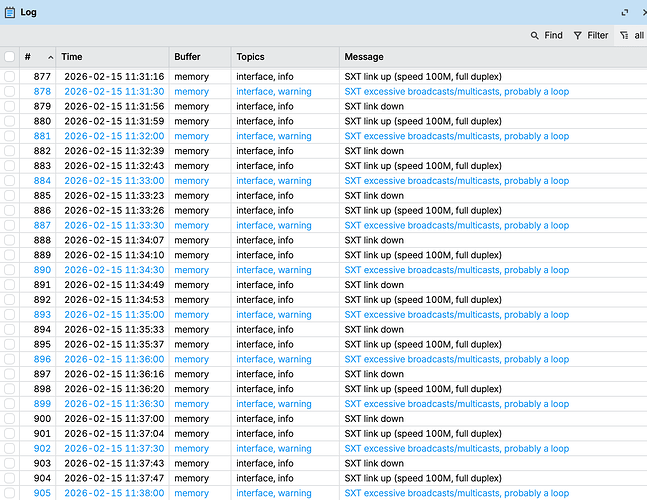Expand the Log window to full size
647x500 pixels.
[625, 12]
